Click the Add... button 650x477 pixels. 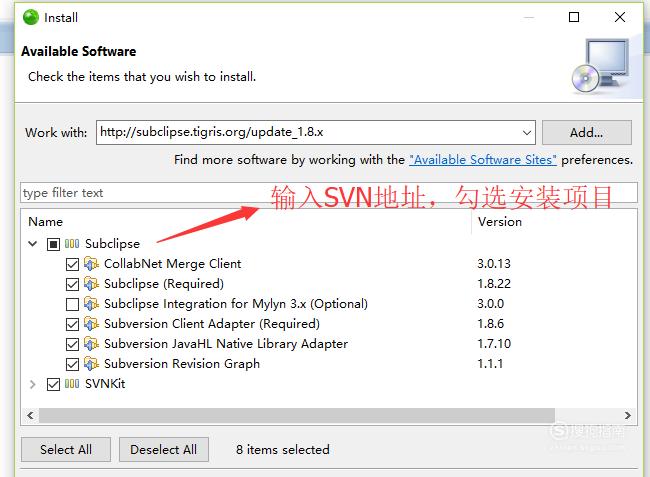click(x=587, y=133)
